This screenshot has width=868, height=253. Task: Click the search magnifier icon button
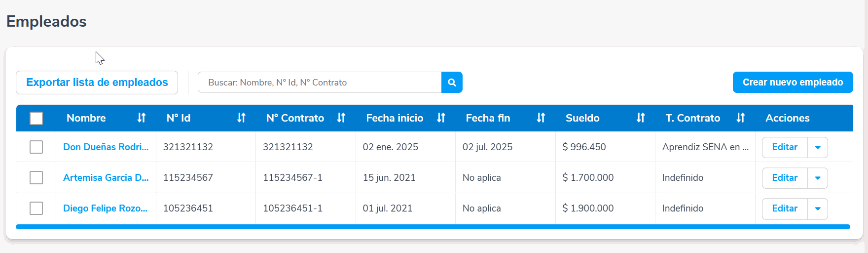pyautogui.click(x=452, y=83)
